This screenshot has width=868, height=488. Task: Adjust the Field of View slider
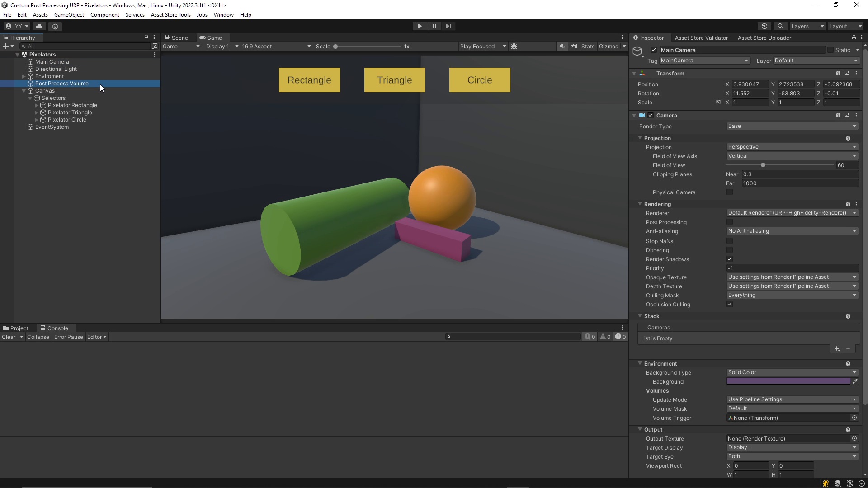pyautogui.click(x=780, y=165)
